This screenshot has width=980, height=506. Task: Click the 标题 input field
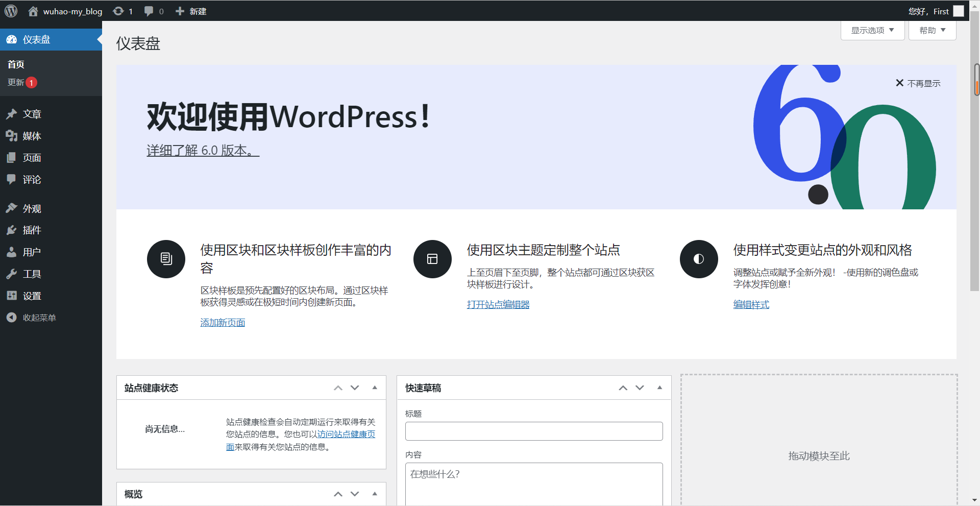534,431
